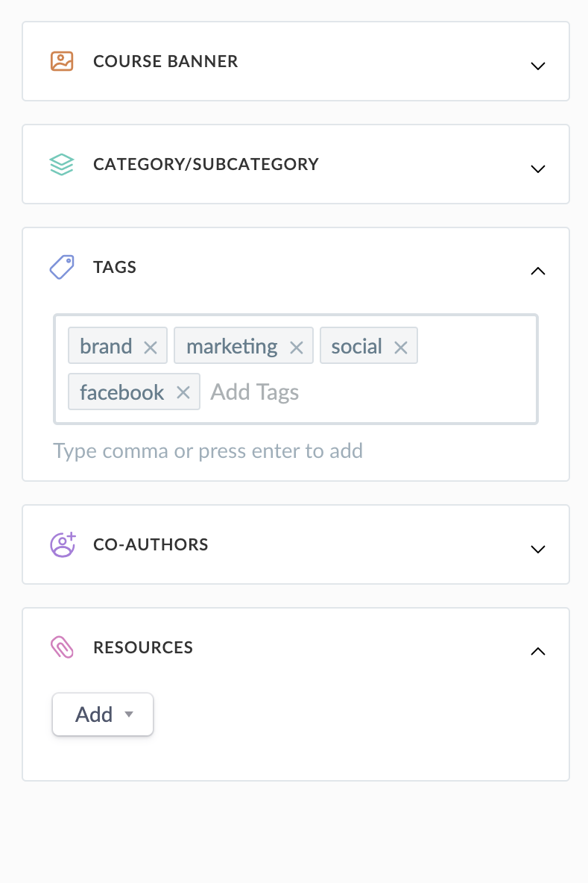The image size is (588, 883).
Task: Click the Co-Authors heading text
Action: pos(151,544)
